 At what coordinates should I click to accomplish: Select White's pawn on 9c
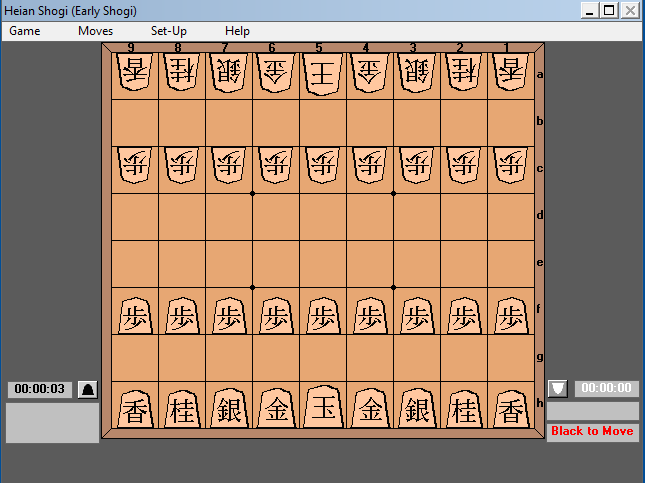click(135, 165)
